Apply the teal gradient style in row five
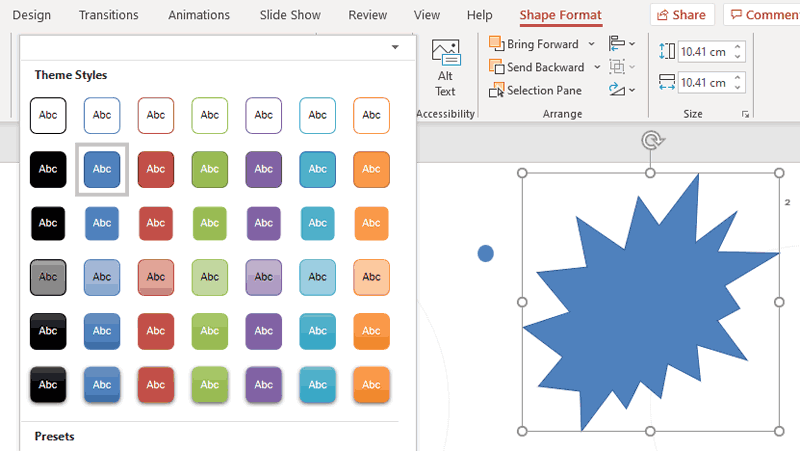This screenshot has height=451, width=800. (x=317, y=331)
